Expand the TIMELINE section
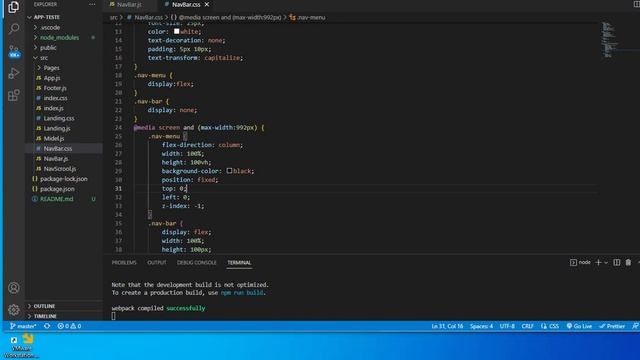 [45, 316]
